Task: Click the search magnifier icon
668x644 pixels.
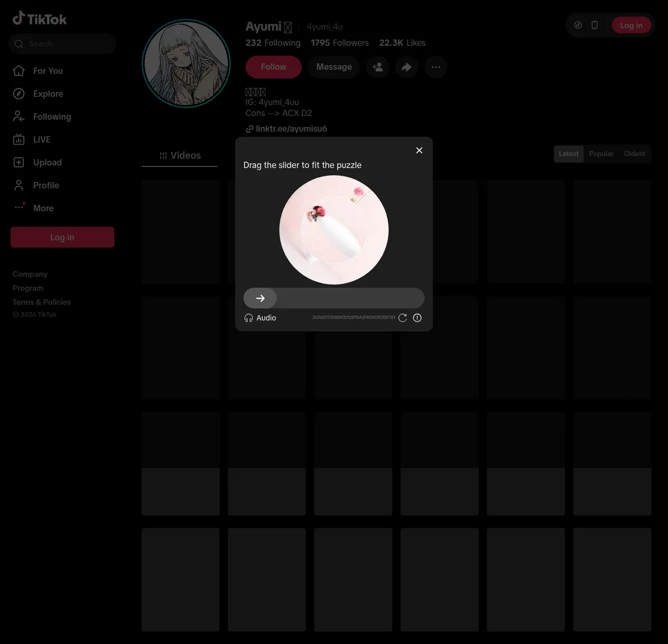Action: pos(19,44)
